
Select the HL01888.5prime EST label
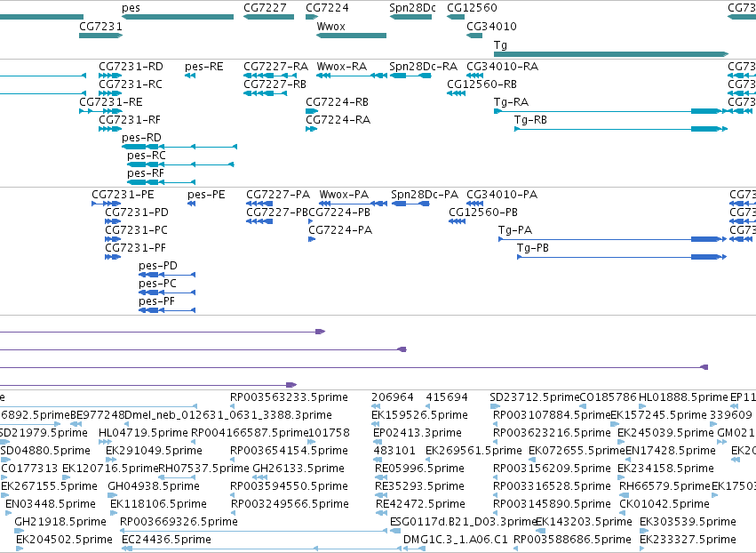(683, 397)
